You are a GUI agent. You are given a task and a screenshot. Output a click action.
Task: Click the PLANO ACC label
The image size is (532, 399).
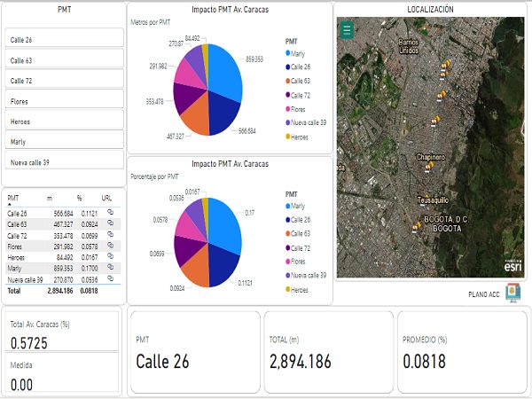coord(484,294)
